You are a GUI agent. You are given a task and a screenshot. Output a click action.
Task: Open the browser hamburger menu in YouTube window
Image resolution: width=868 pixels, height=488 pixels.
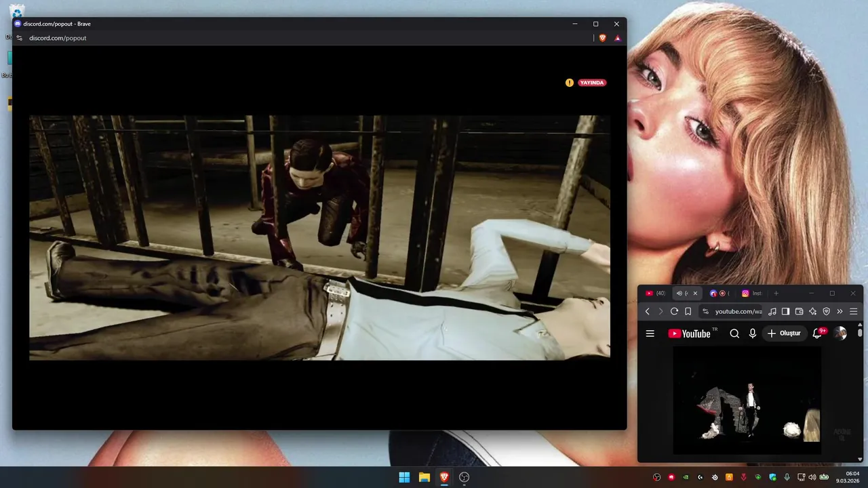[854, 311]
